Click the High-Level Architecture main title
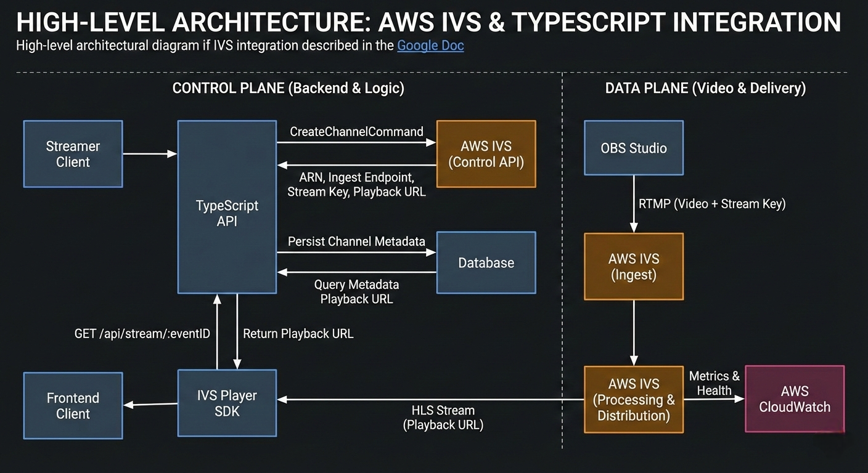 click(428, 23)
